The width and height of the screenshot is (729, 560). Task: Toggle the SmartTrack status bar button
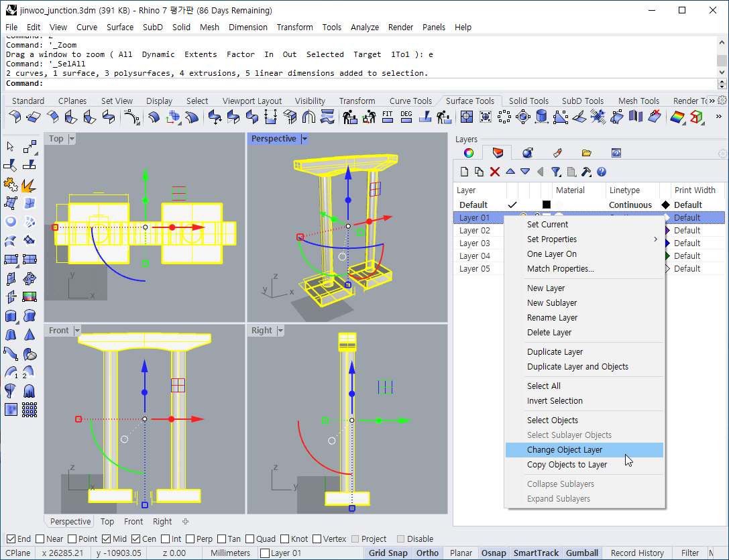pyautogui.click(x=536, y=553)
